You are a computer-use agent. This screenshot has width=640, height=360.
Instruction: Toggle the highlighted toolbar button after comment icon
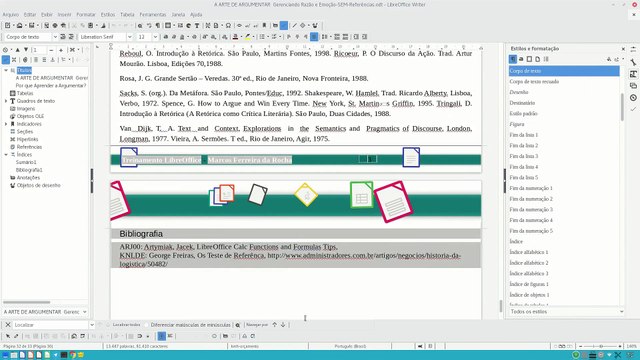(284, 25)
